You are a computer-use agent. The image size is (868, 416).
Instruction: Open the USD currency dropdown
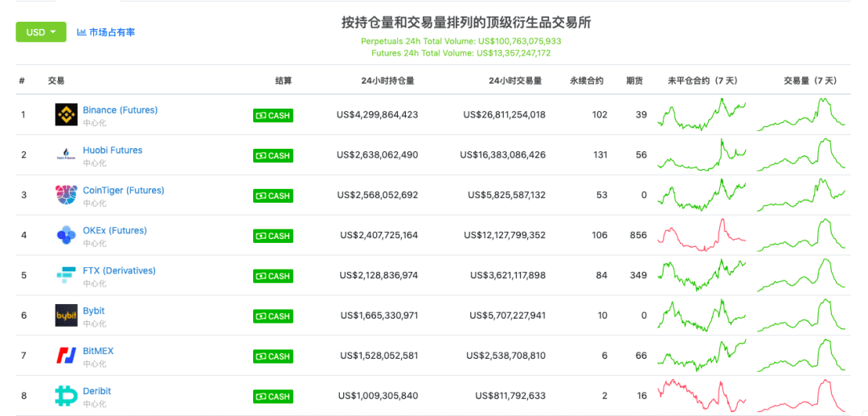(41, 32)
